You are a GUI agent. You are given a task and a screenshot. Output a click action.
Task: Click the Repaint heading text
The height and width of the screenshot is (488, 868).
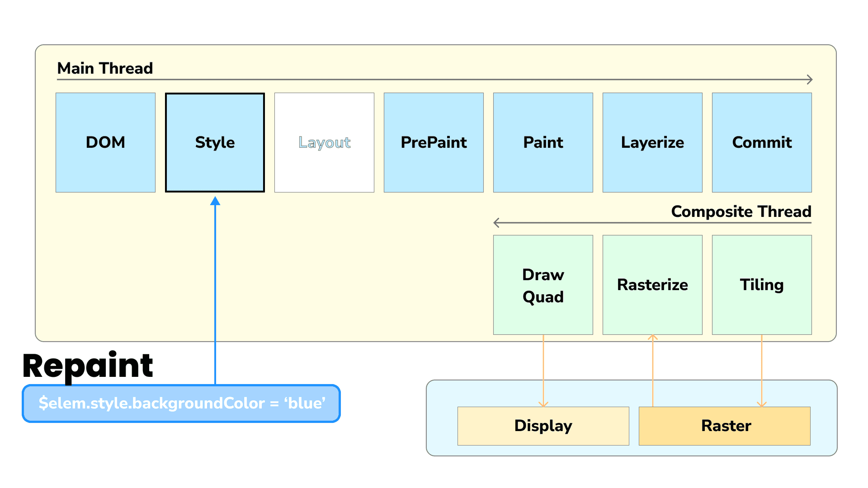click(x=88, y=365)
